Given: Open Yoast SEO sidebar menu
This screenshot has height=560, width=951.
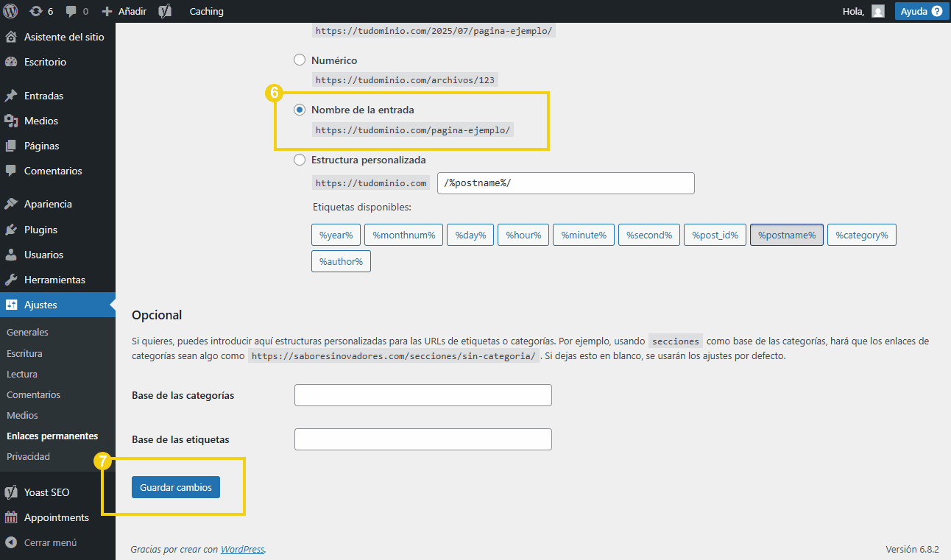Looking at the screenshot, I should [46, 492].
